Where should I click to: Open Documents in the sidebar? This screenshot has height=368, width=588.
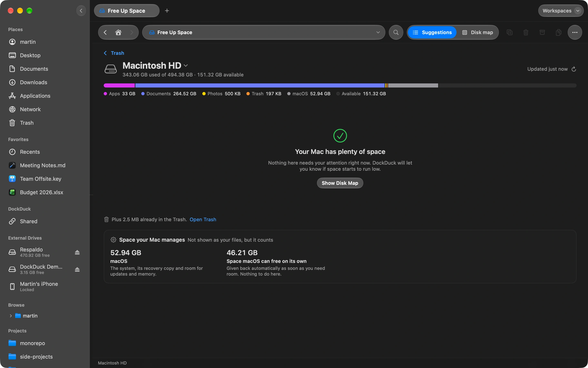click(x=45, y=69)
